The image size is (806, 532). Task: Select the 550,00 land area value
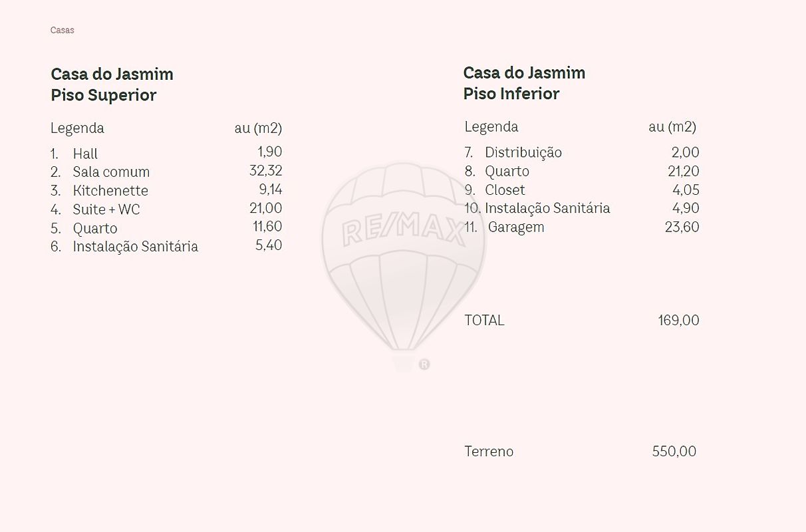(x=674, y=452)
